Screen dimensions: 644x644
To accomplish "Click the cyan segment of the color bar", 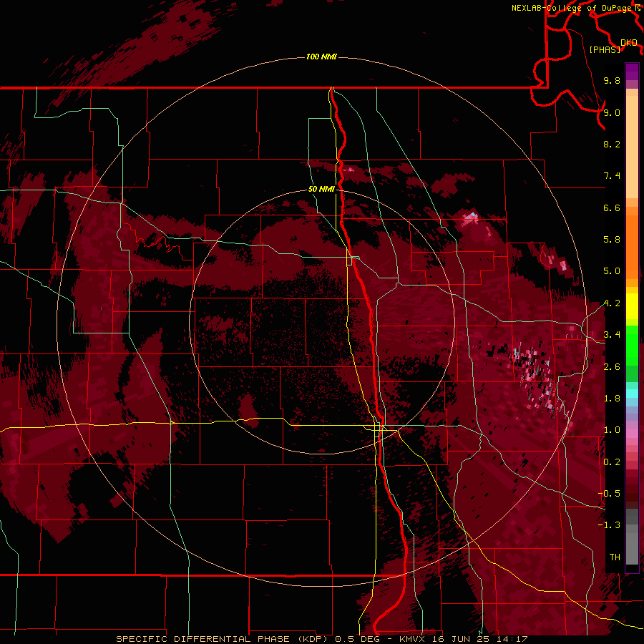I will 632,393.
